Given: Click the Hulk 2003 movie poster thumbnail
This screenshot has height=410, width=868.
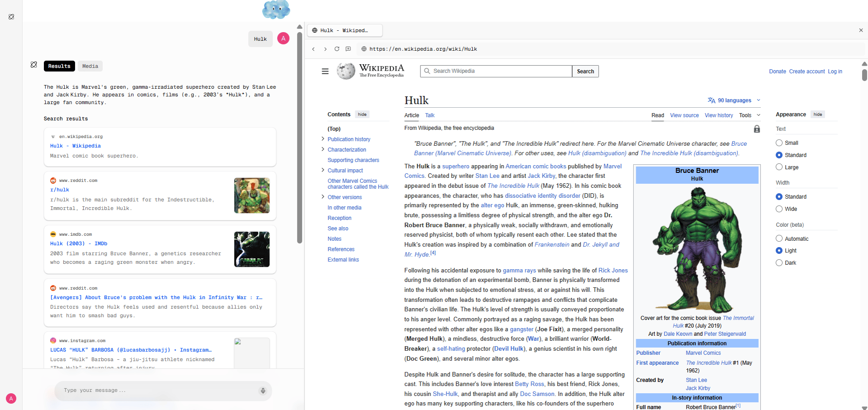Looking at the screenshot, I should click(x=252, y=249).
